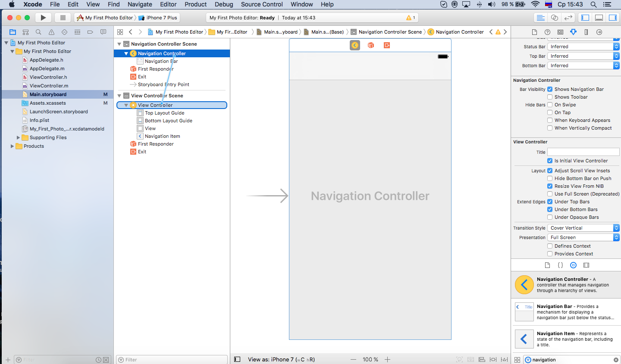Show the Attributes inspector
This screenshot has width=621, height=364.
(573, 32)
